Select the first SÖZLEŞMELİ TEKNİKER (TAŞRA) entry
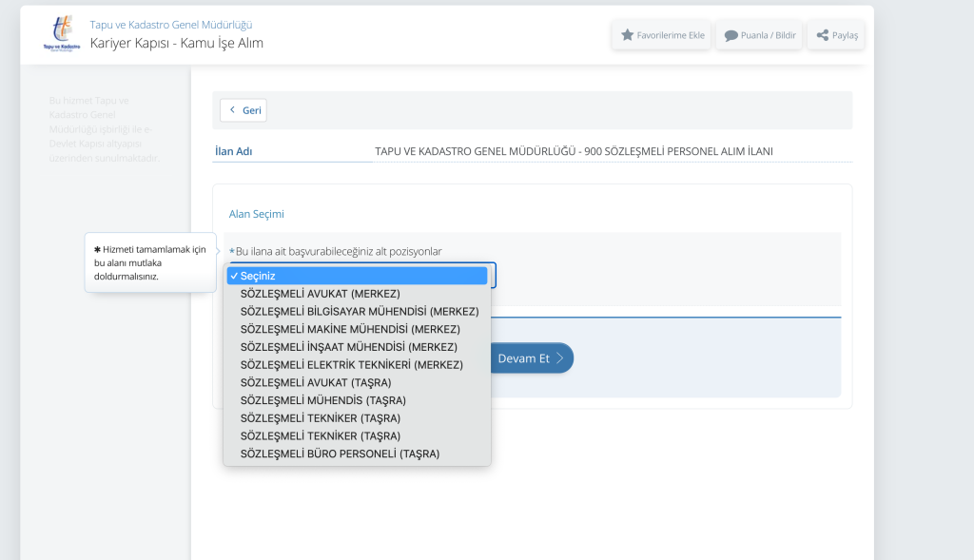 tap(320, 418)
